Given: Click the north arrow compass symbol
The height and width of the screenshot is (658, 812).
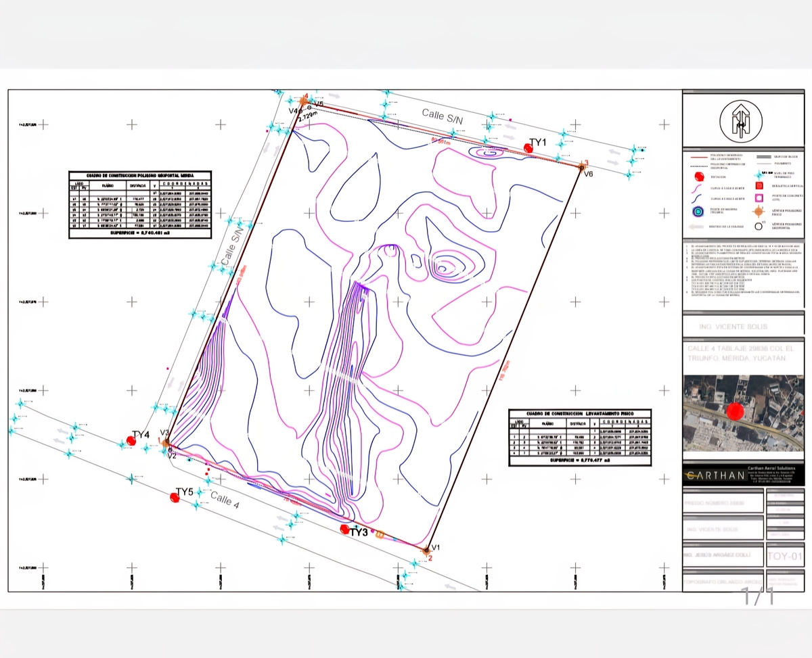Looking at the screenshot, I should click(x=741, y=122).
